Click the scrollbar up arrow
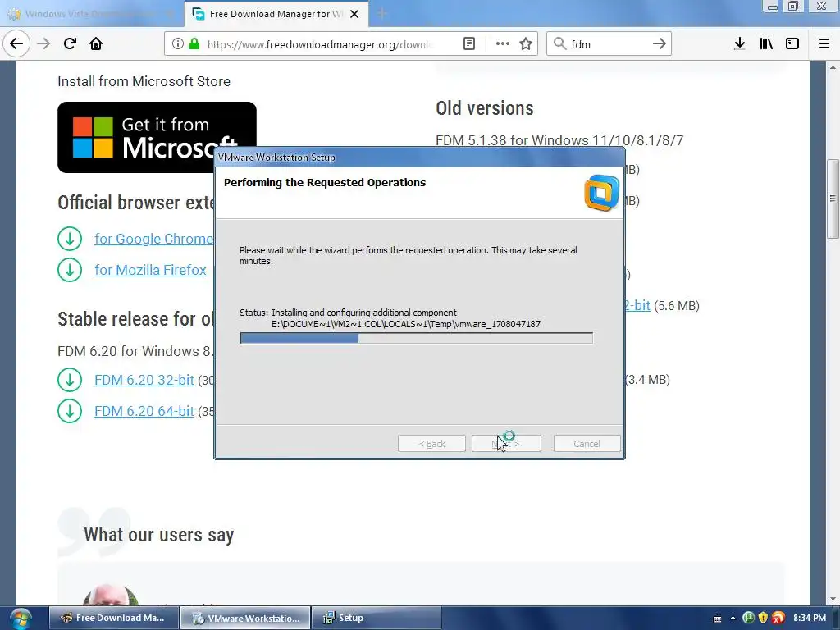This screenshot has height=630, width=840. click(833, 67)
